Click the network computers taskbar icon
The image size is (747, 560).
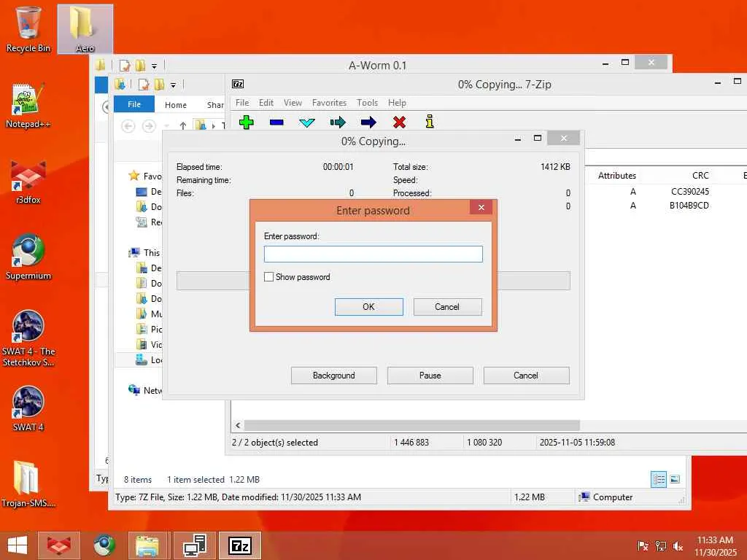point(195,545)
